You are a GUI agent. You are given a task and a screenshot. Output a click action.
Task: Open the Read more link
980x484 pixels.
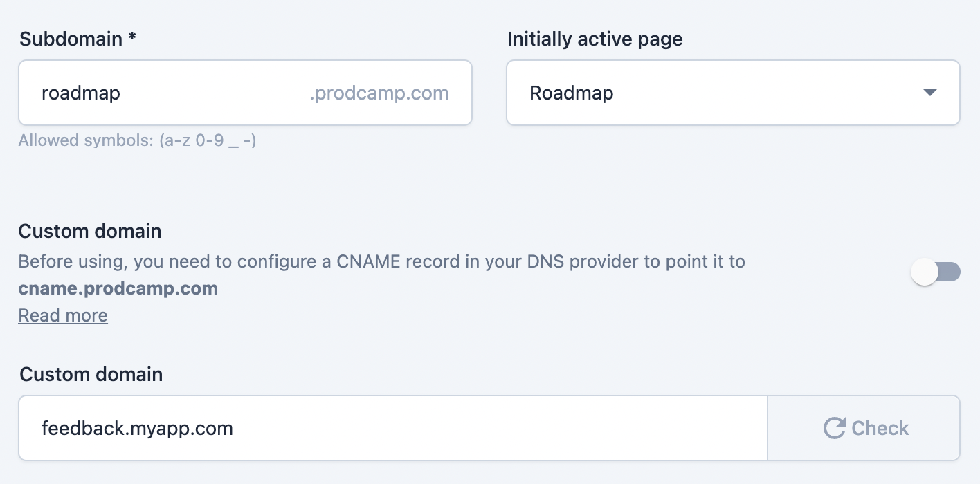(x=63, y=315)
